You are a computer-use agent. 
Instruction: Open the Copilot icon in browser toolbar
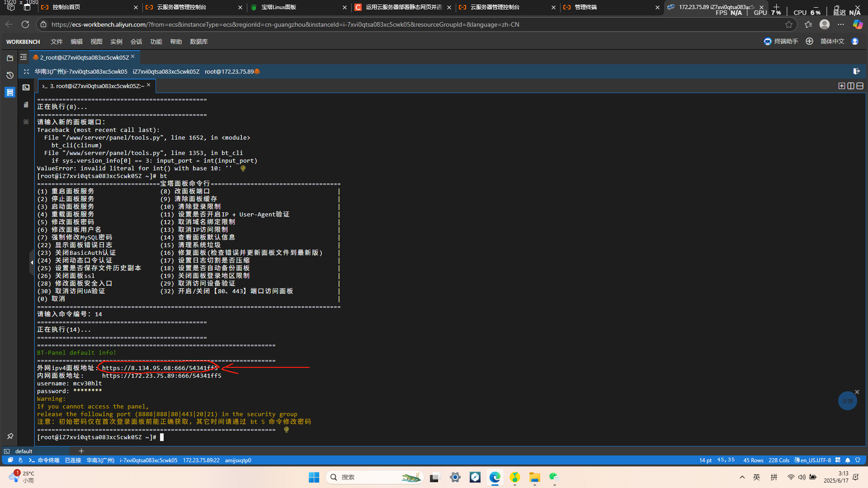858,24
